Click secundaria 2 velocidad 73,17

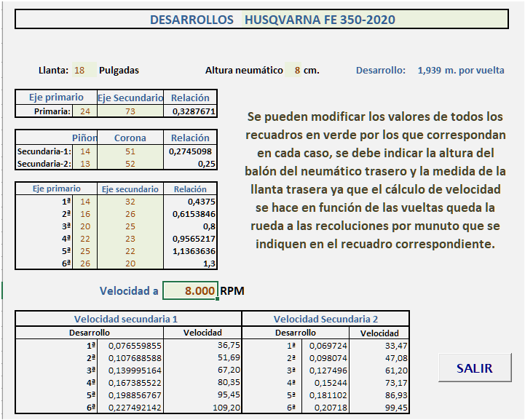coord(396,383)
